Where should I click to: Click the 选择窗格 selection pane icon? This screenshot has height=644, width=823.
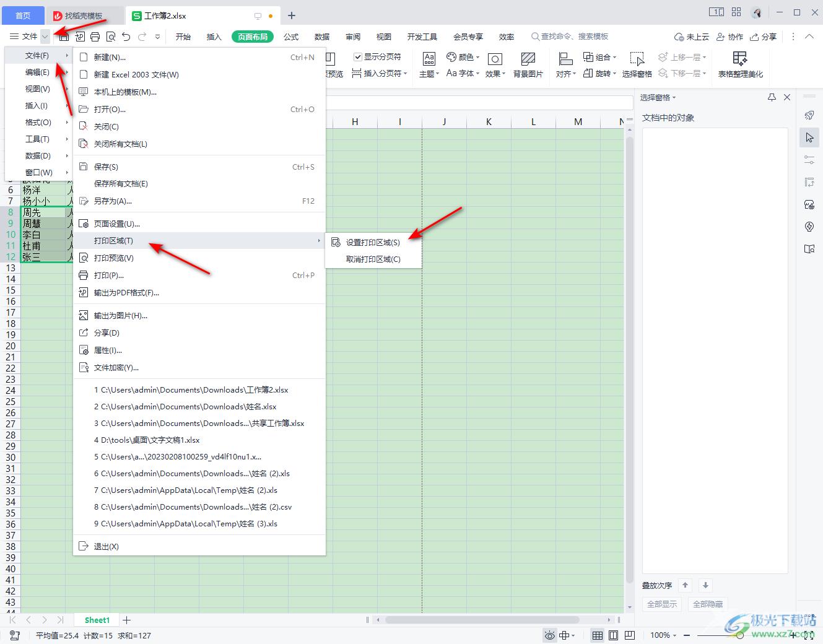point(637,59)
